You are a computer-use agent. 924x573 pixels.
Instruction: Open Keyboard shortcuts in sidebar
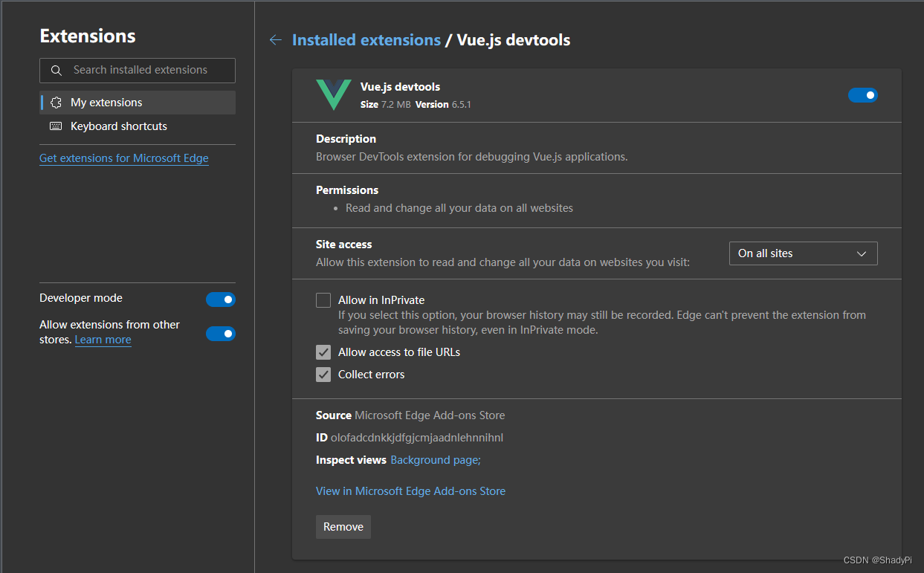pos(138,126)
